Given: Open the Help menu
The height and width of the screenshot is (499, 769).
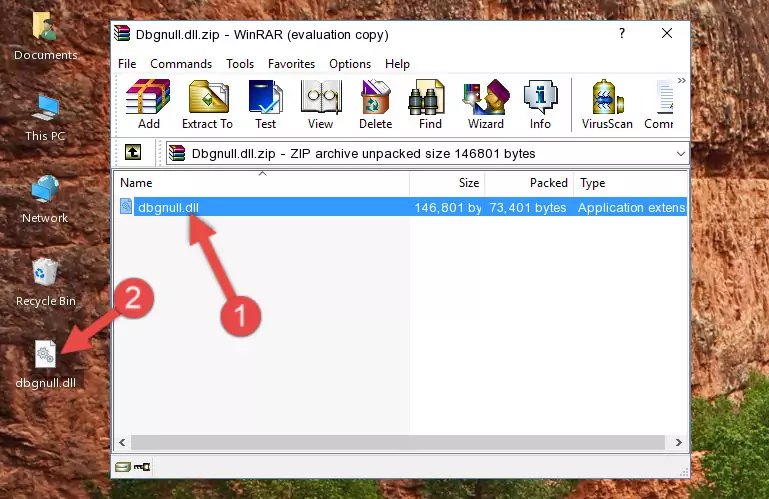Looking at the screenshot, I should click(x=397, y=64).
